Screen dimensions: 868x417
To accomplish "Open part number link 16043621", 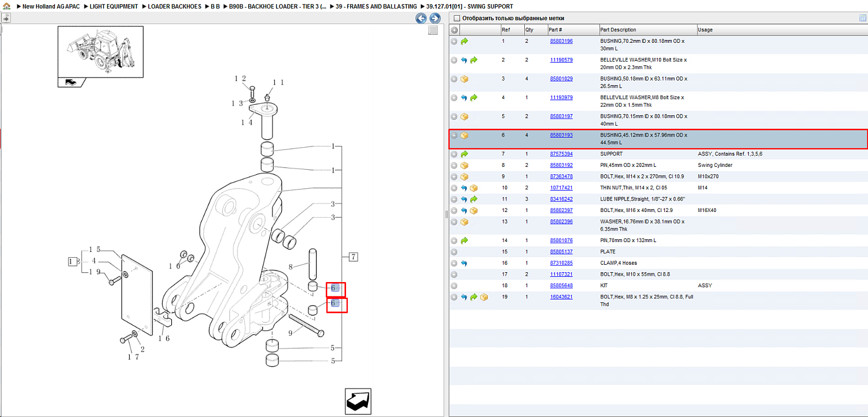I will (x=561, y=297).
